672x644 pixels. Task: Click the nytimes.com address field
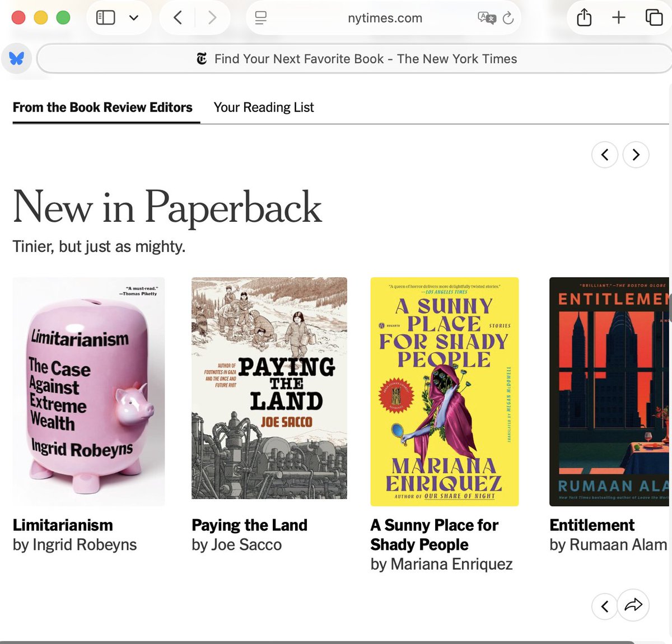click(x=385, y=18)
